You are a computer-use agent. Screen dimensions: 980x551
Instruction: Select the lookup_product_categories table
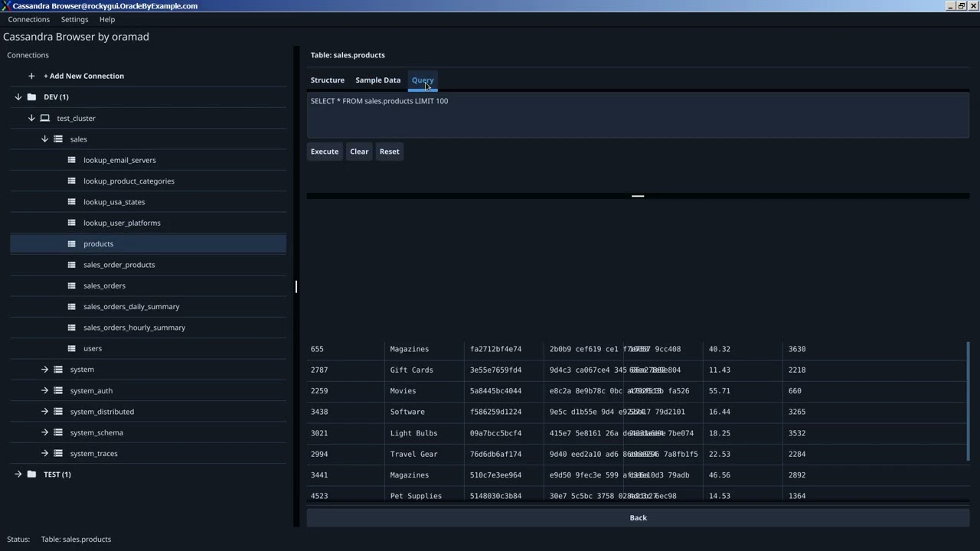coord(129,181)
